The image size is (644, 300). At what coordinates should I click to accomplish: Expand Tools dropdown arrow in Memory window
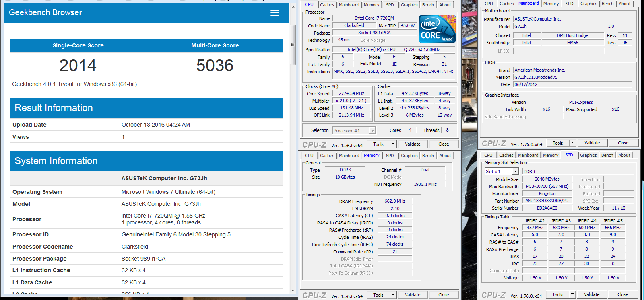pyautogui.click(x=393, y=295)
